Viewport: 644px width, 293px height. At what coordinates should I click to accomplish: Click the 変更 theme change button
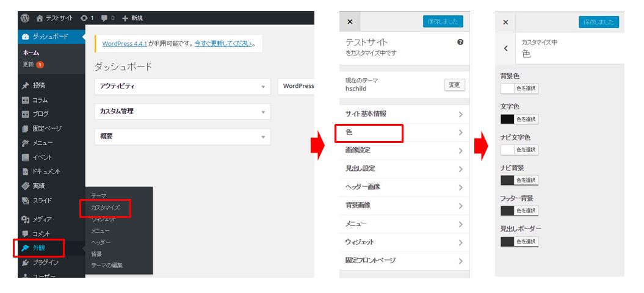click(455, 85)
